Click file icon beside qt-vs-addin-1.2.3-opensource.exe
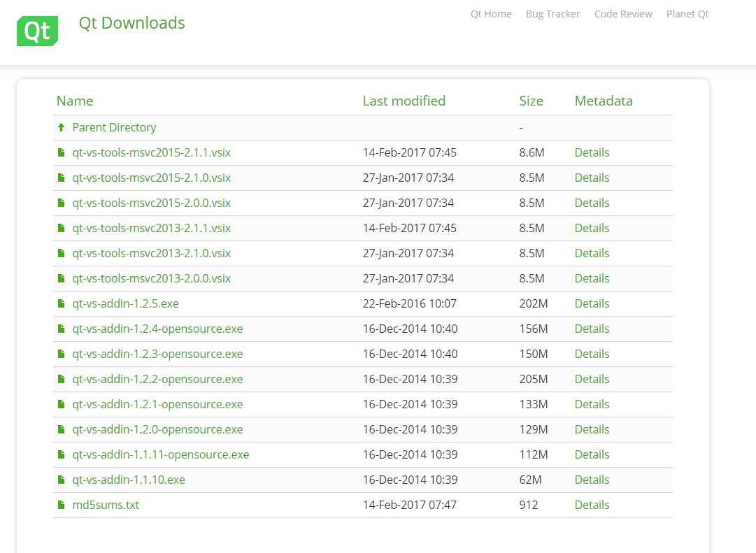The image size is (756, 553). tap(62, 353)
